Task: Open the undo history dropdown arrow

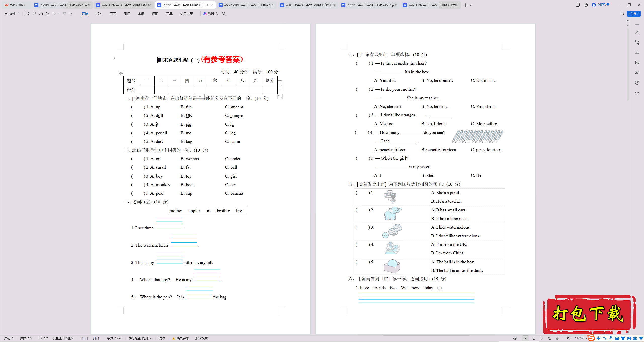Action: 58,14
